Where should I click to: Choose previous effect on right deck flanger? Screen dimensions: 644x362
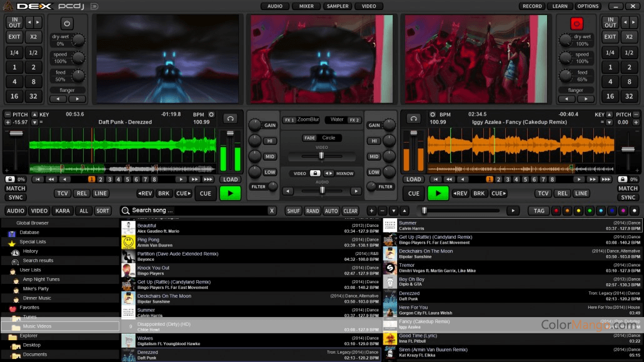566,99
